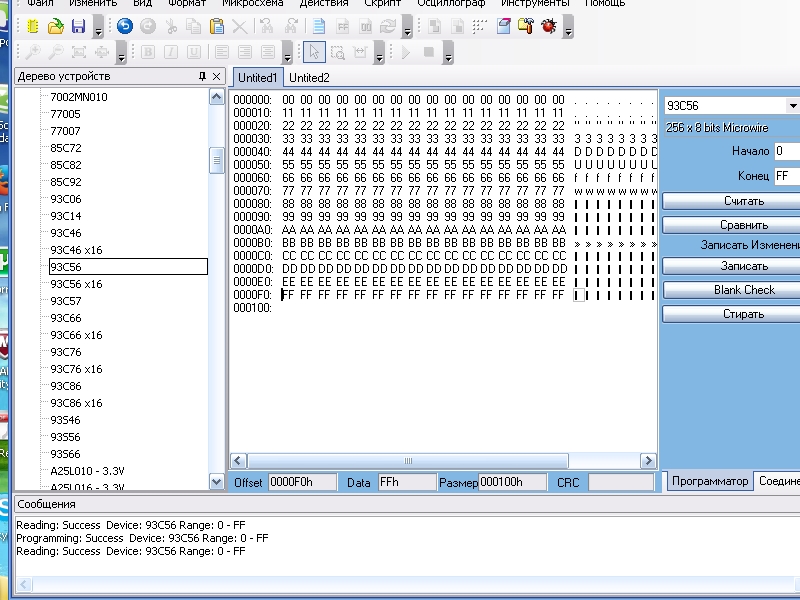Click the save floppy disk icon
This screenshot has height=600, width=800.
[x=78, y=27]
